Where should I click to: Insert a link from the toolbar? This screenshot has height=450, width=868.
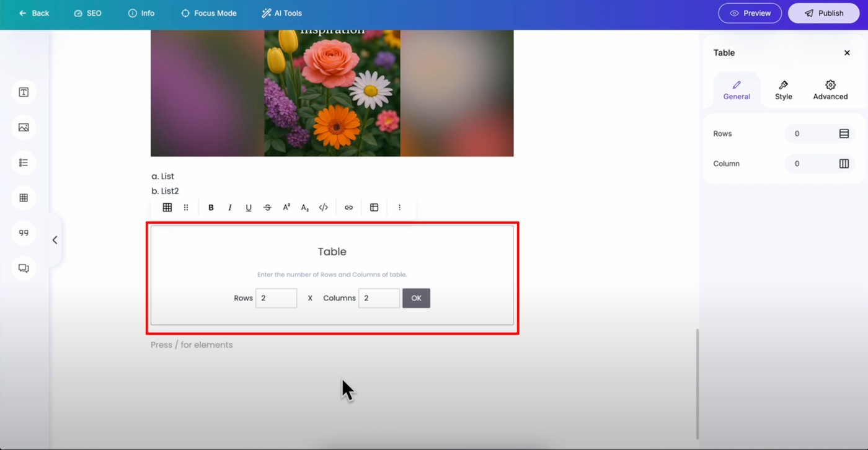(x=348, y=208)
